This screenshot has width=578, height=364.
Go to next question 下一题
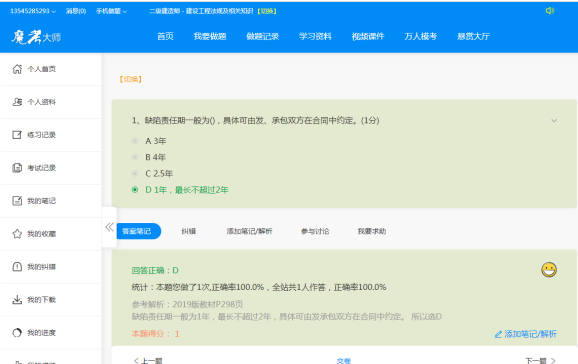(x=540, y=361)
